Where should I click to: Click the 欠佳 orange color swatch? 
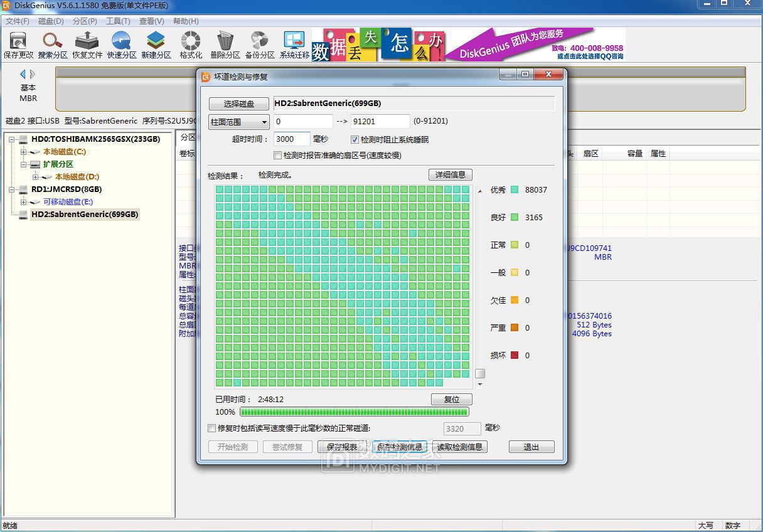coord(515,300)
